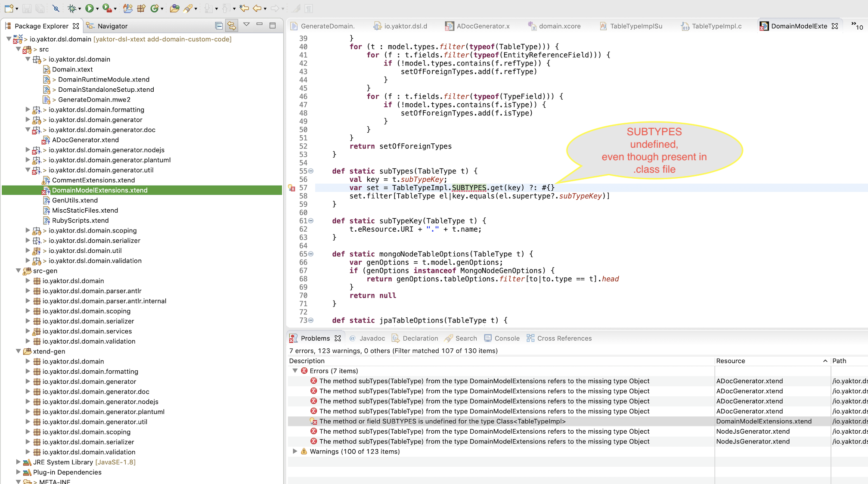Click the New wizard toolbar icon
Image resolution: width=868 pixels, height=484 pixels.
tap(9, 8)
